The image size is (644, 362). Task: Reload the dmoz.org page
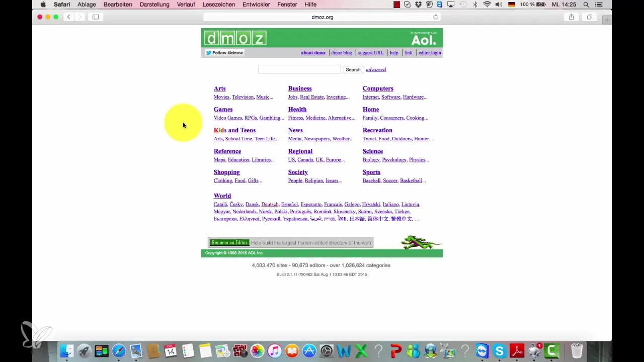click(436, 17)
